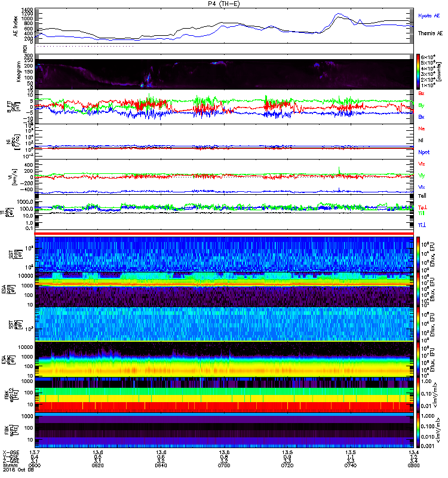
Task: Click the X-GSE row label
Action: point(11,452)
